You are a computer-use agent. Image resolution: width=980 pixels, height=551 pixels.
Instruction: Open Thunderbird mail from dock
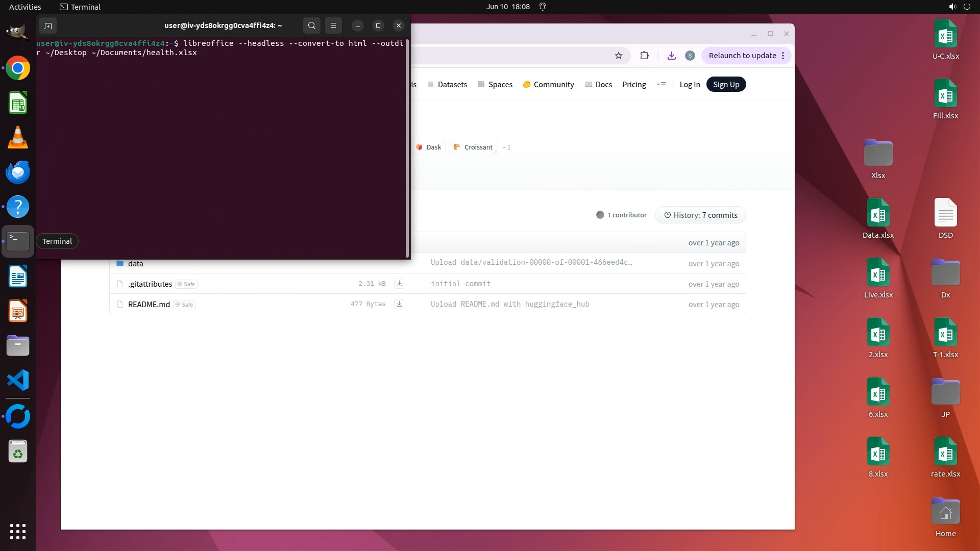click(x=18, y=172)
